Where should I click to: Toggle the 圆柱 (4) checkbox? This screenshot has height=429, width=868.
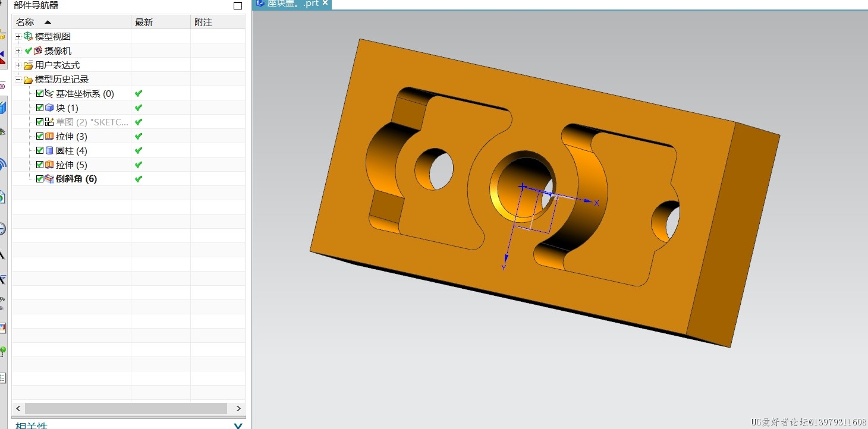(40, 150)
